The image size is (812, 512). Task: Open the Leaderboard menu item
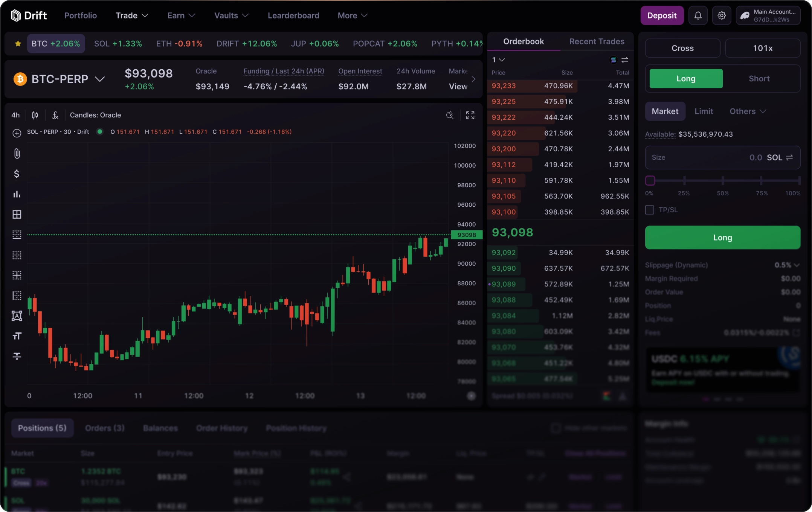click(293, 15)
